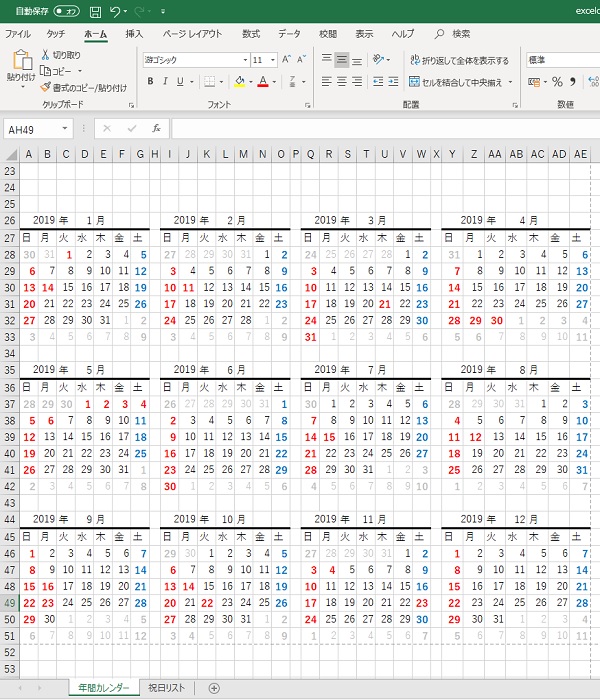Apply the yellow fill color
The height and width of the screenshot is (700, 600).
pyautogui.click(x=240, y=81)
